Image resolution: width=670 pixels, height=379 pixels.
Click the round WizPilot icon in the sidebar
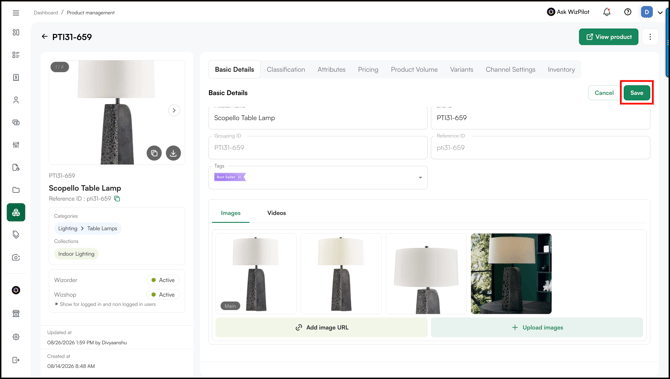coord(16,290)
